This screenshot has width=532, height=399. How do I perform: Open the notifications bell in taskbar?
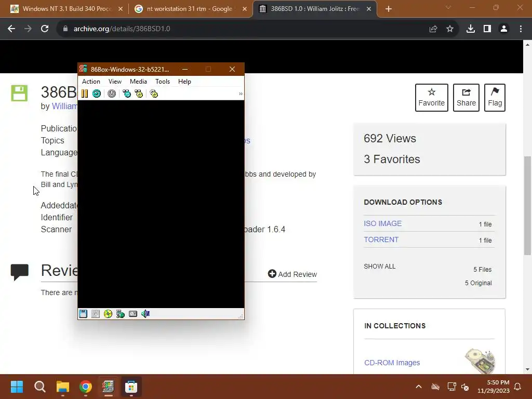click(x=518, y=387)
